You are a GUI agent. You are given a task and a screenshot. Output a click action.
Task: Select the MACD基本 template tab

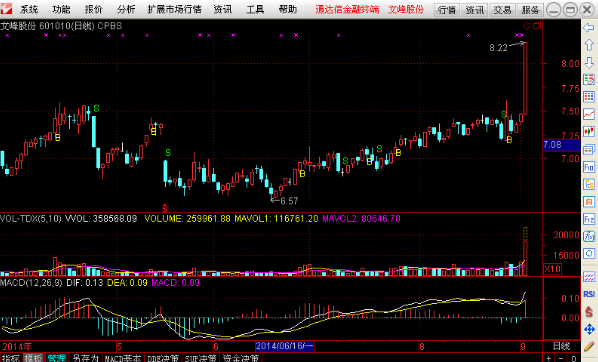[x=123, y=358]
